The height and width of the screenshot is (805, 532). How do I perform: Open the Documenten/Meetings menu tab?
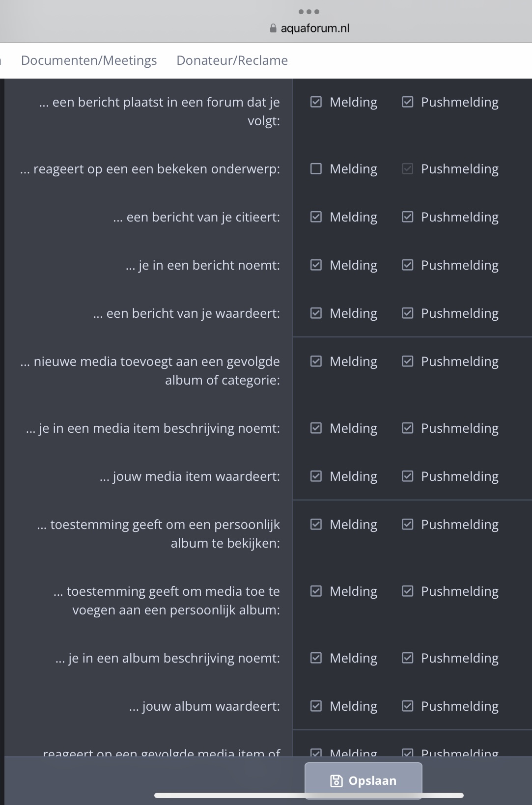(x=89, y=60)
